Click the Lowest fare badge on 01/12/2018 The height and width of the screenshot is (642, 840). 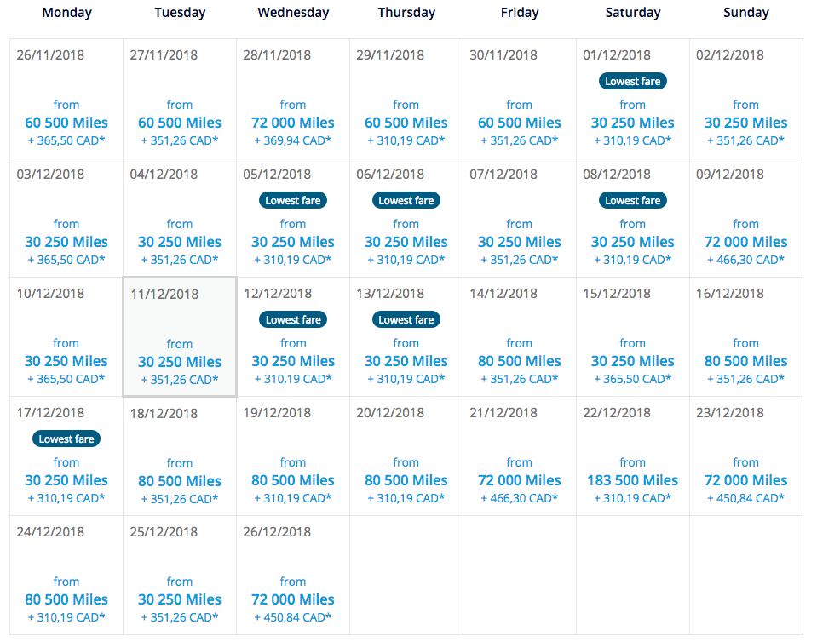pyautogui.click(x=633, y=82)
